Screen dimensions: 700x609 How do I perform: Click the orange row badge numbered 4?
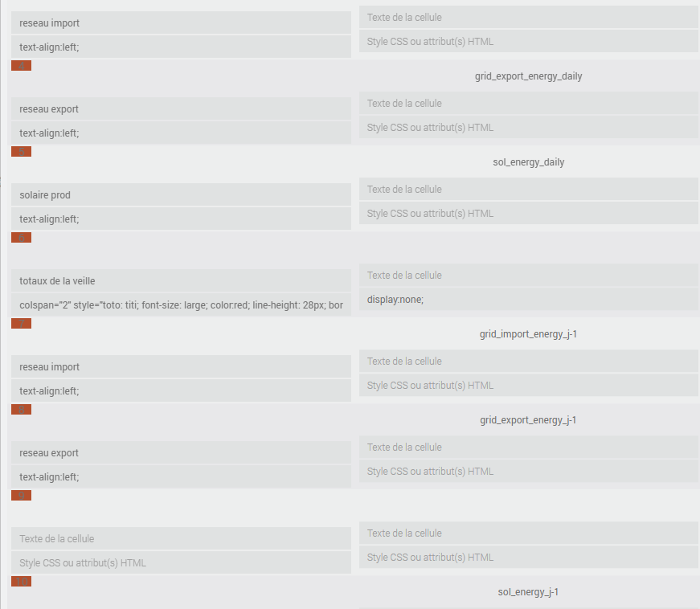pos(22,66)
